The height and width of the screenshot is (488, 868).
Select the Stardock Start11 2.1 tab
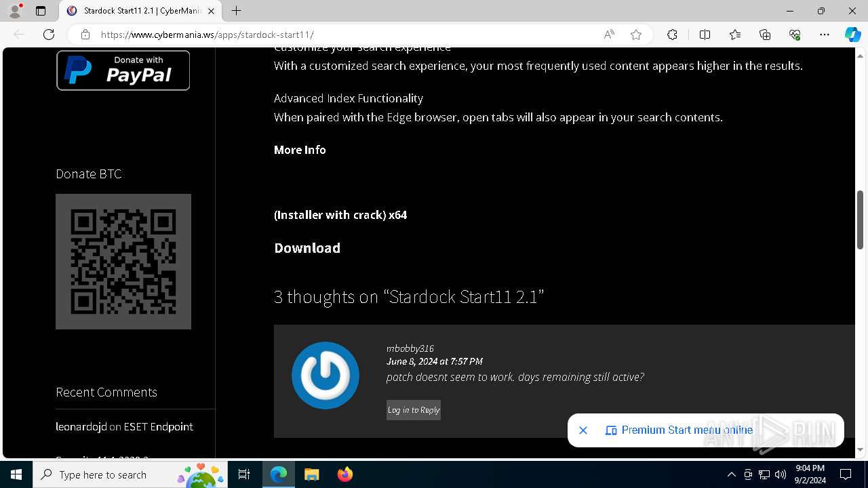point(140,11)
